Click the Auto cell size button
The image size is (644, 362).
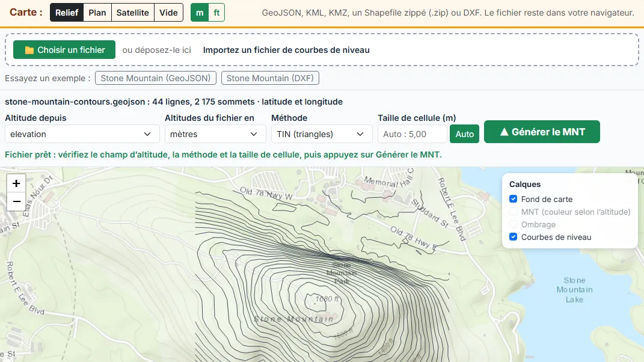tap(465, 134)
